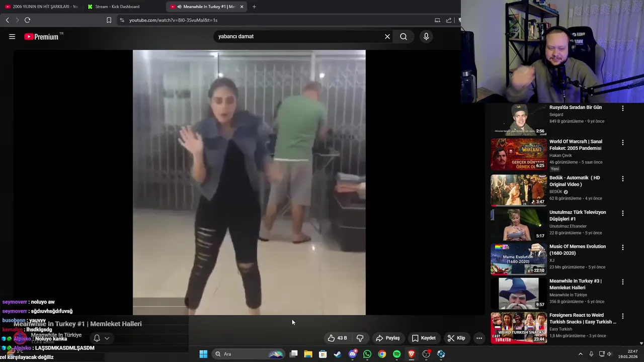Switch to 2006 YILININ EN HİT ŞARKILARI tab
Screen dimensions: 644x362
tap(41, 7)
